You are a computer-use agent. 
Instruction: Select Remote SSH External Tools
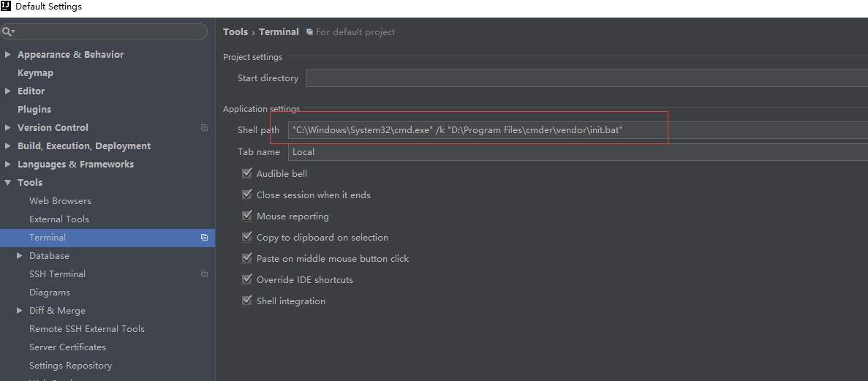pyautogui.click(x=87, y=328)
